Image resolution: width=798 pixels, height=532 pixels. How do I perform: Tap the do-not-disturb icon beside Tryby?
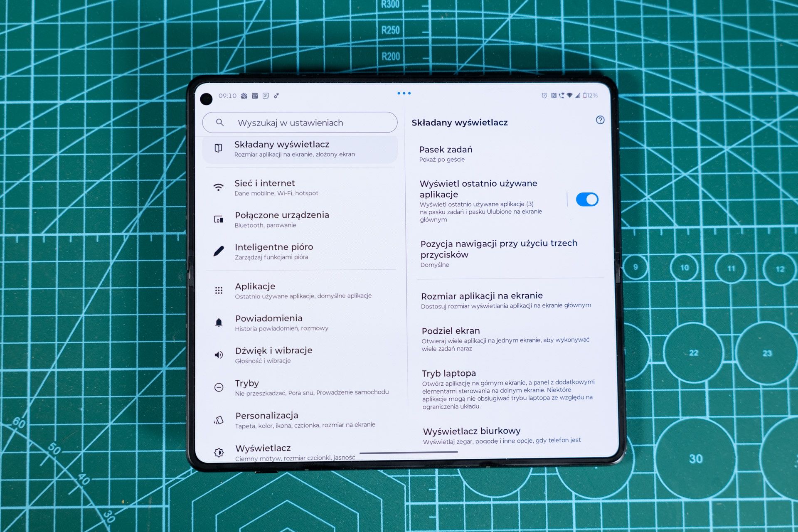[x=219, y=387]
